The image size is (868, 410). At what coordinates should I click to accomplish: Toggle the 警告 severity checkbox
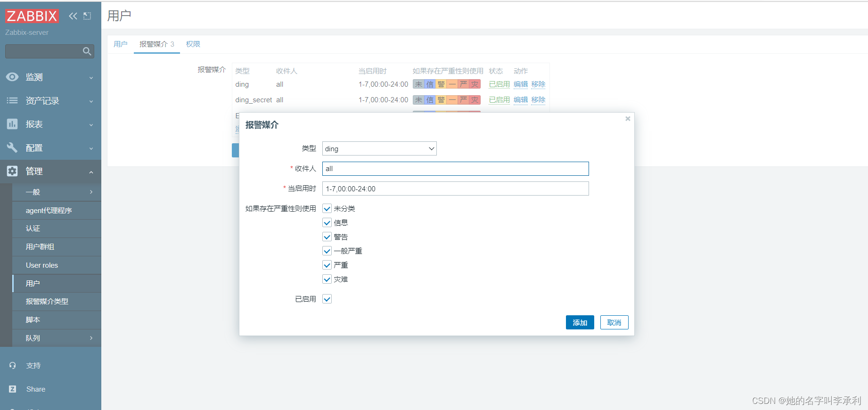click(x=327, y=237)
